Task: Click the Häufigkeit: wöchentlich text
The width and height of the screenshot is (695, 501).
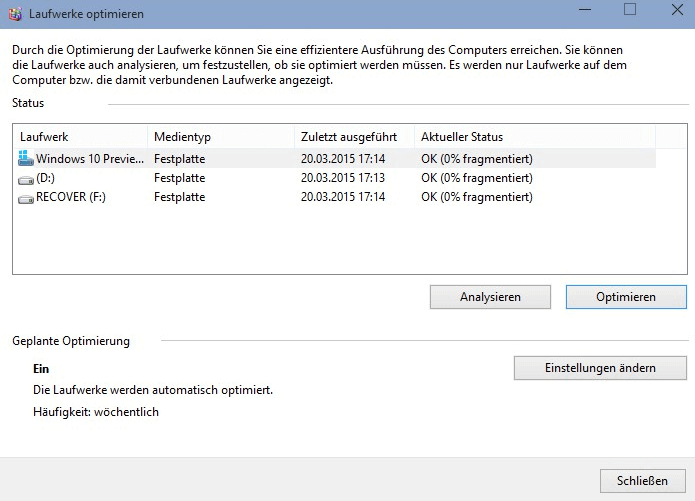Action: 96,412
